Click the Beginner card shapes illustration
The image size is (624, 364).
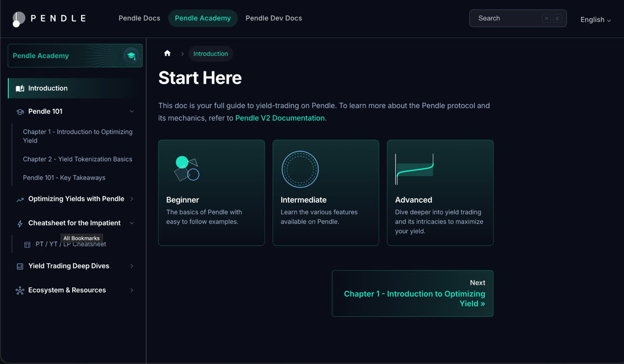coord(187,168)
